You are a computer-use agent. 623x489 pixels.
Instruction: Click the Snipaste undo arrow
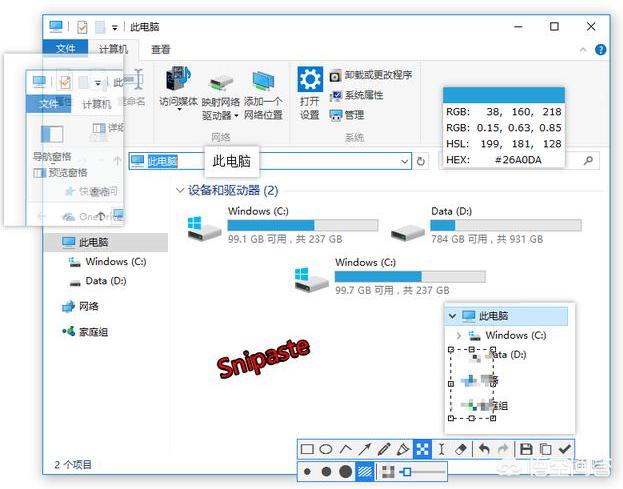[484, 449]
